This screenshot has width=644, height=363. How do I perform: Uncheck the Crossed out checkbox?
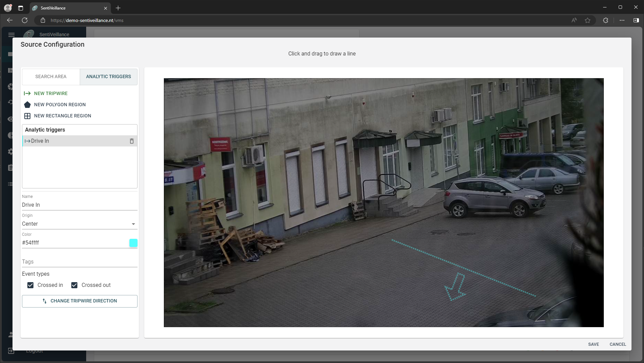(74, 285)
